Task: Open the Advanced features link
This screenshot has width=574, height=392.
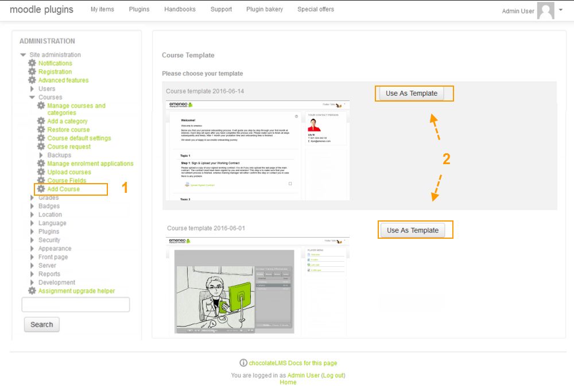Action: click(x=63, y=80)
